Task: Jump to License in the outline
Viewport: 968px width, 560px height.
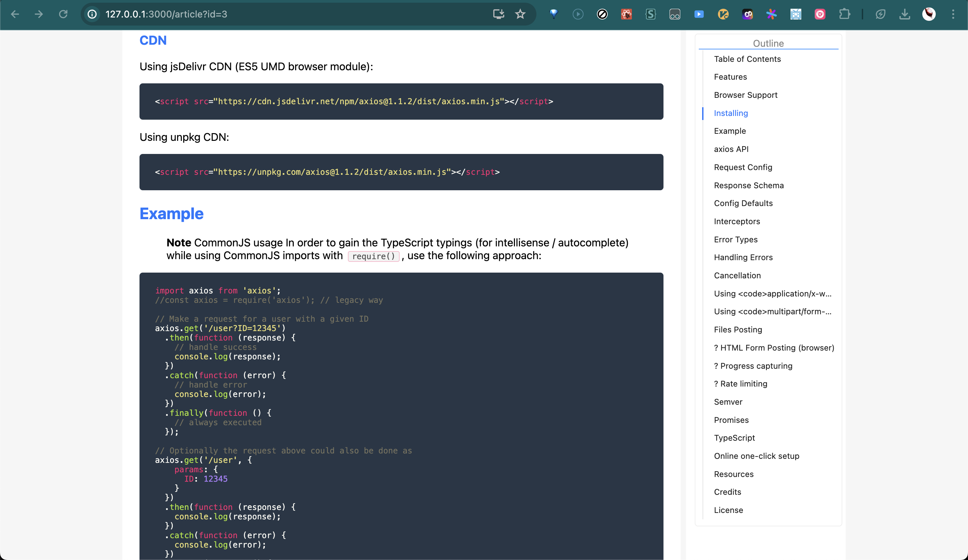Action: coord(728,510)
